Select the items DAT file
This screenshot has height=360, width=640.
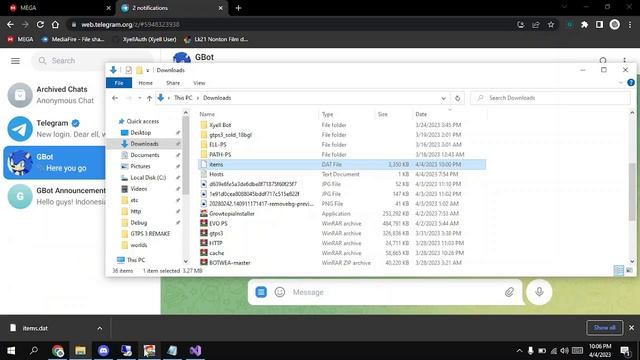coord(342,164)
